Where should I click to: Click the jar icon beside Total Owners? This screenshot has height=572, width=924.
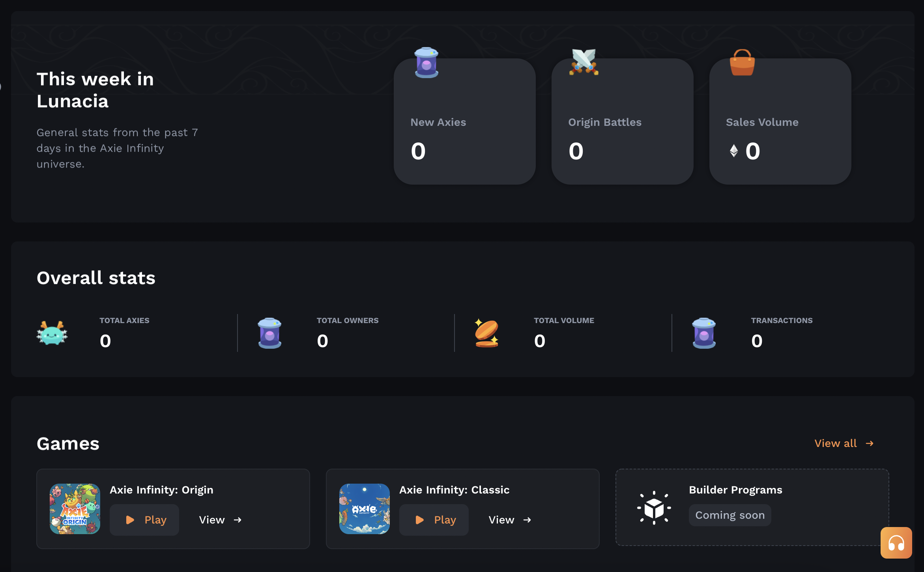point(269,333)
